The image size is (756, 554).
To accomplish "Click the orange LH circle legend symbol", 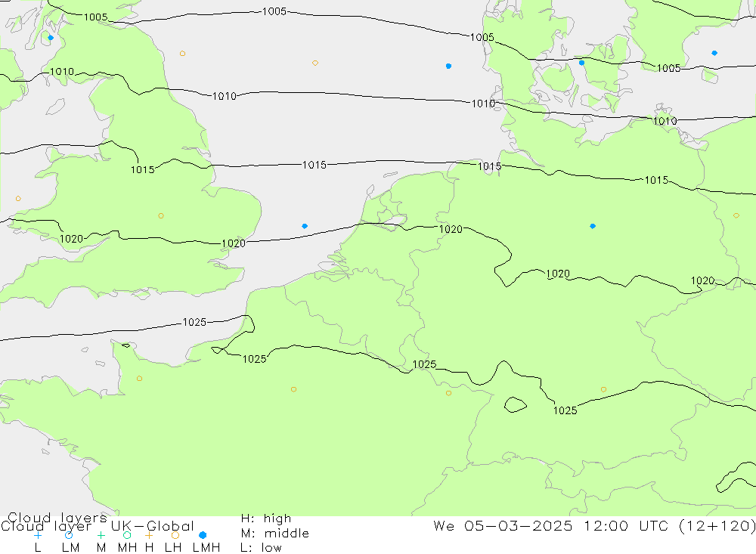I will 175,535.
